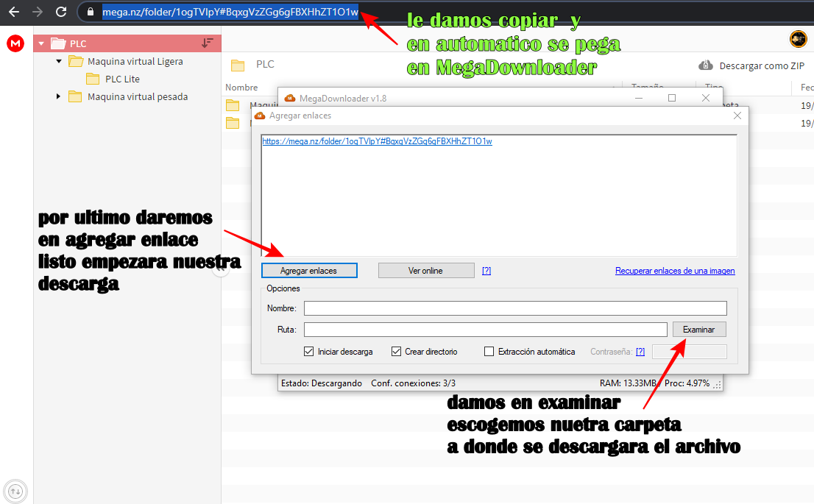Click the Agregar enlaces dialog icon

pos(260,116)
